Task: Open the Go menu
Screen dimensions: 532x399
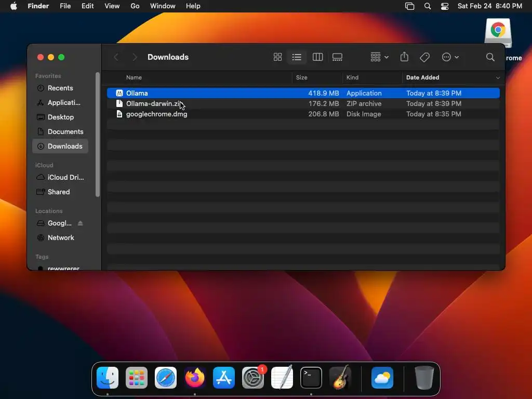Action: click(x=135, y=6)
